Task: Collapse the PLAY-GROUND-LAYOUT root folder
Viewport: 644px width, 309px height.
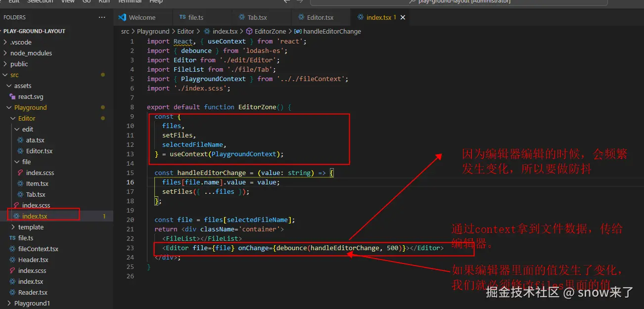Action: [x=34, y=31]
